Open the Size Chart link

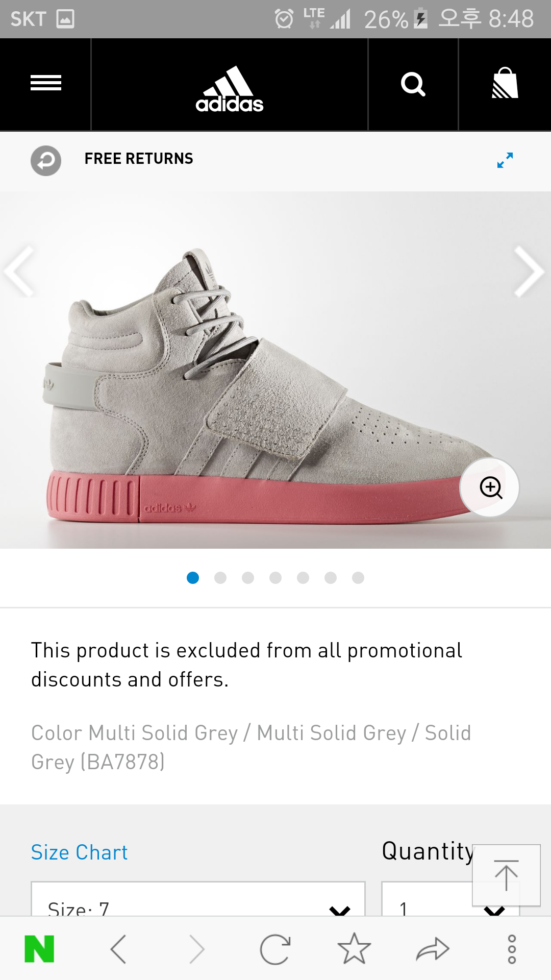click(x=79, y=852)
